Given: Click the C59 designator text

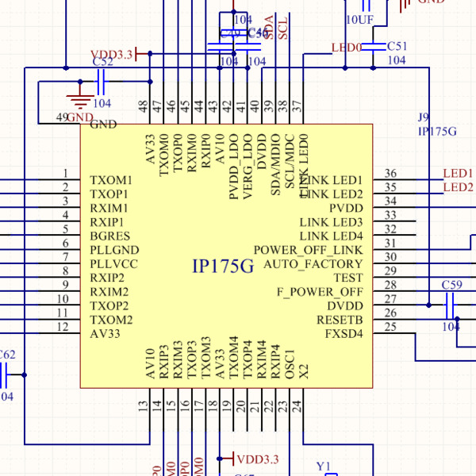Looking at the screenshot, I should [452, 285].
